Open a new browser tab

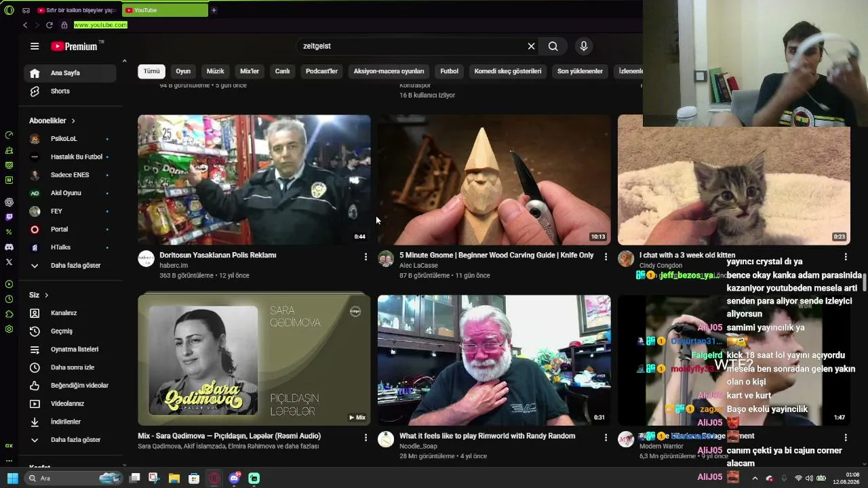pyautogui.click(x=214, y=10)
